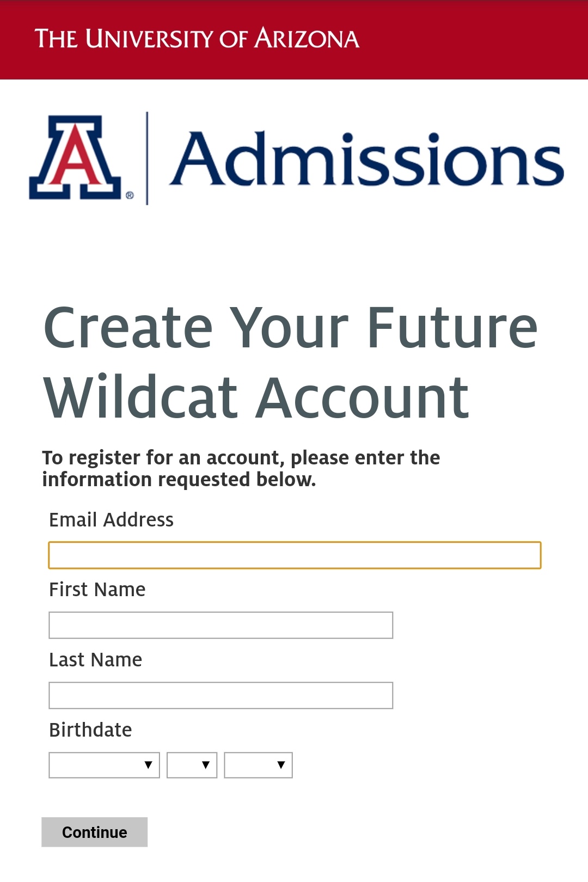Click the vertical divider beside the logo
The image size is (588, 882).
[x=147, y=158]
